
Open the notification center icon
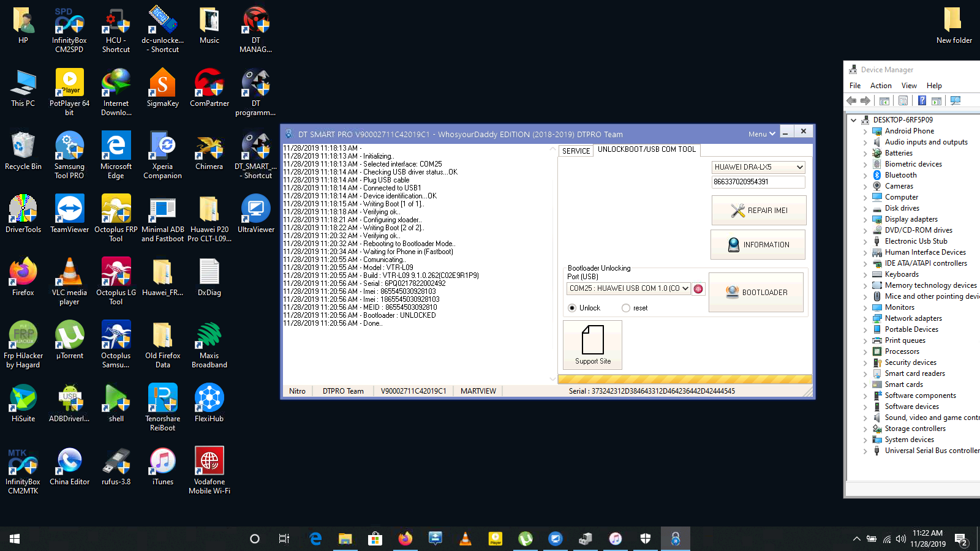tap(961, 539)
